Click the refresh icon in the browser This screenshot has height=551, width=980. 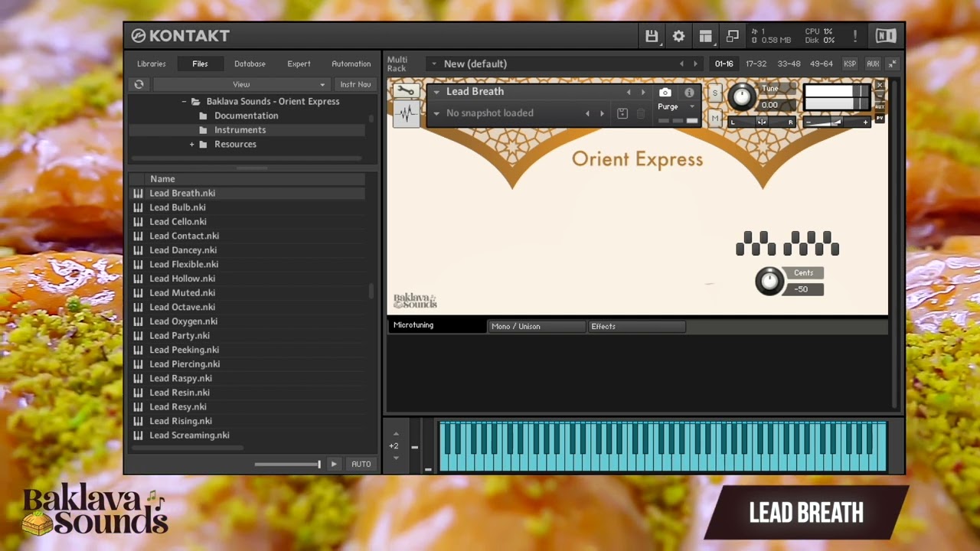139,84
